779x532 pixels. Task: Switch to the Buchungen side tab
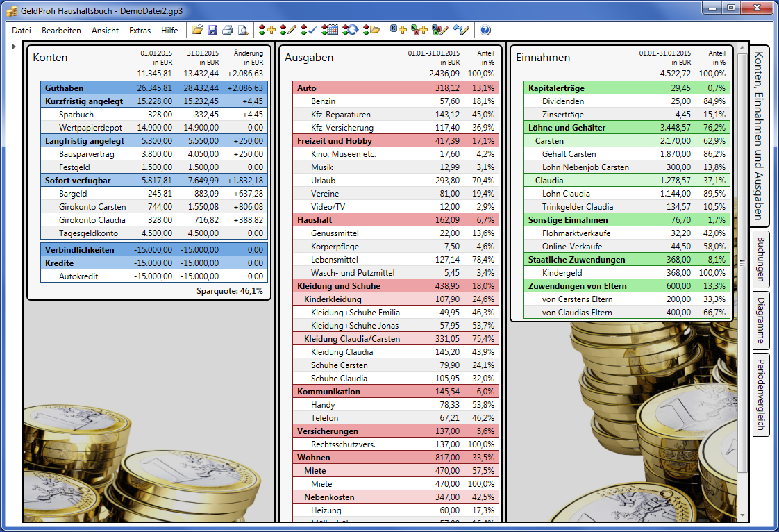[x=761, y=259]
